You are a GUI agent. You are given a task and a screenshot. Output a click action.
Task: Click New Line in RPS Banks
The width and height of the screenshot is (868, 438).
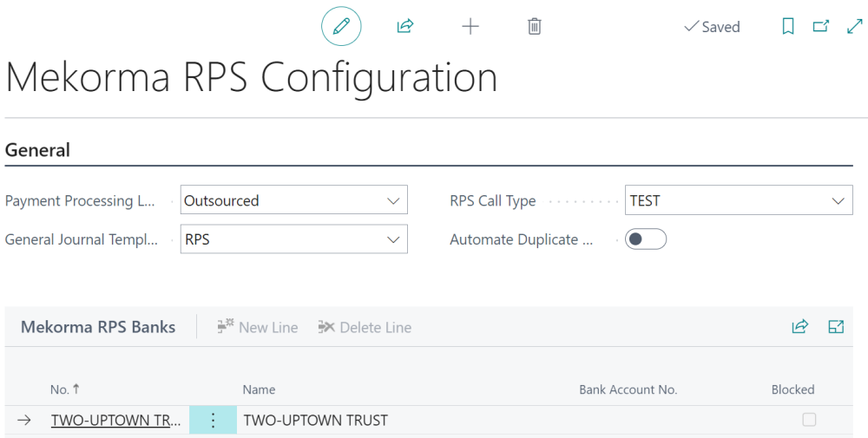(x=258, y=327)
